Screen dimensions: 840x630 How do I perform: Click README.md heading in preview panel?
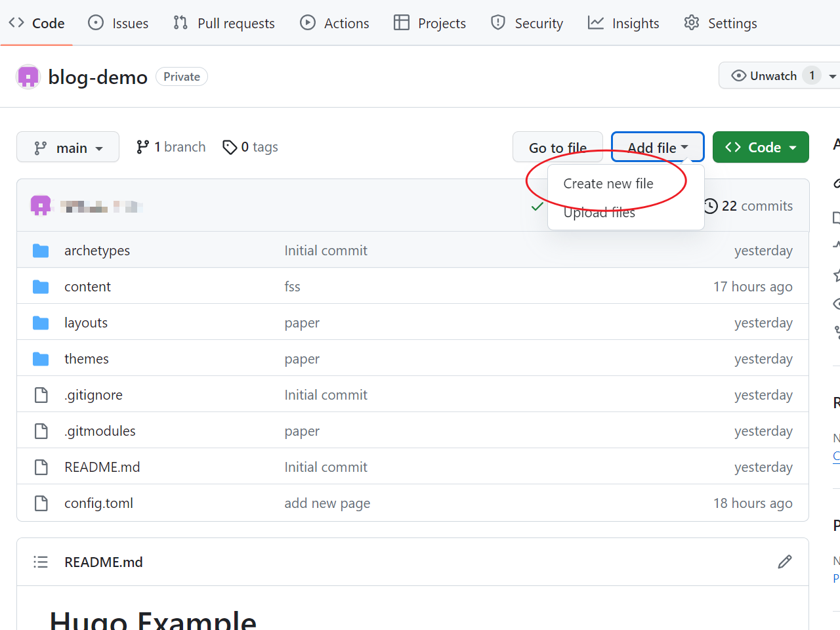click(104, 562)
